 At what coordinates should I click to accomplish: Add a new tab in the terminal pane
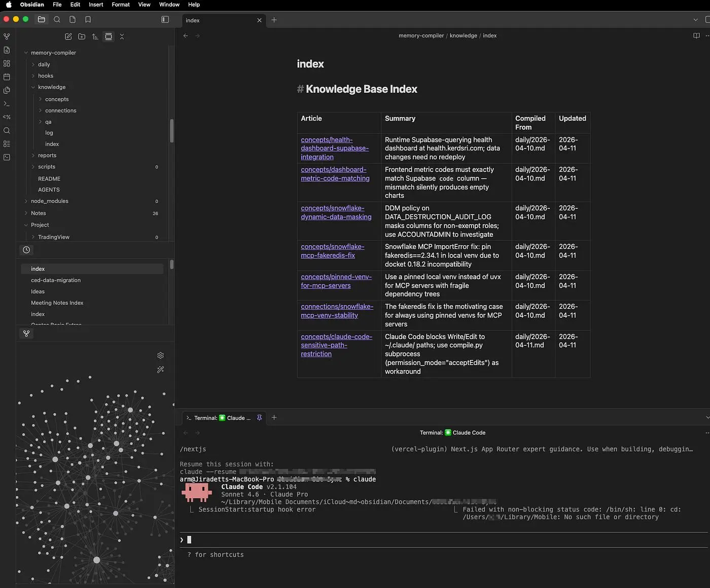tap(274, 417)
